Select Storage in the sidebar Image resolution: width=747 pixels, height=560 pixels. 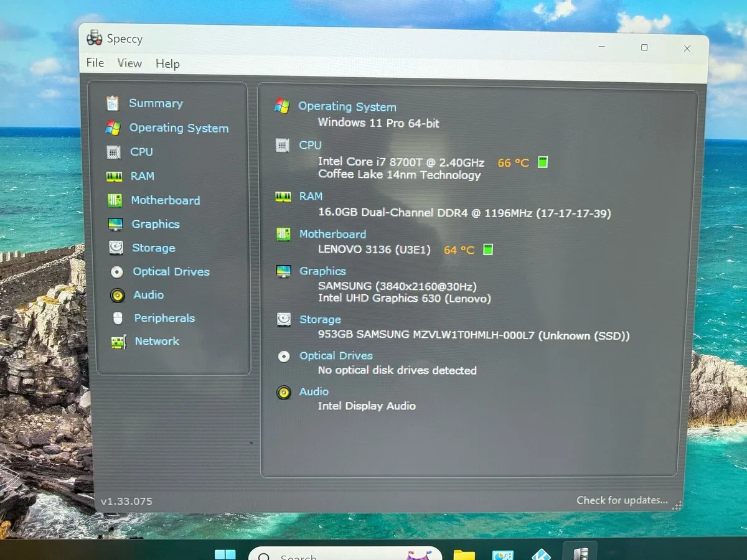[153, 248]
